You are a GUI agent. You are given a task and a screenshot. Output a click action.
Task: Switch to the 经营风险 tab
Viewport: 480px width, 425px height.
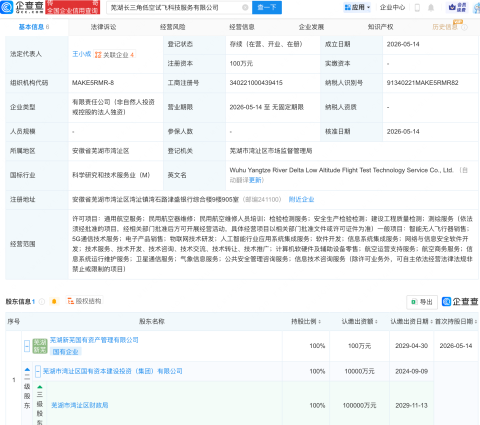tap(173, 27)
